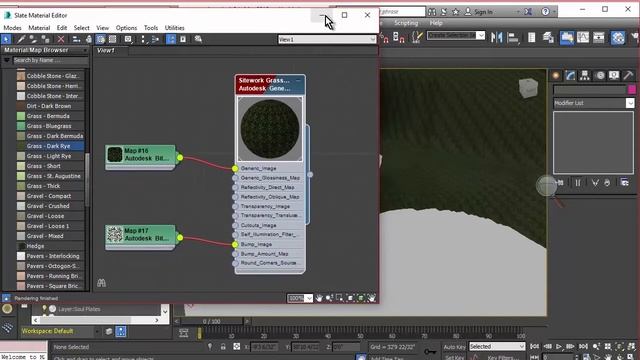Open the Material menu in Slate editor

[39, 28]
